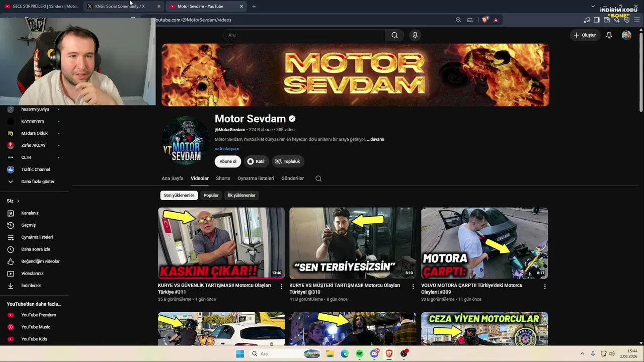Open Gönderiler channel tab
The height and width of the screenshot is (362, 644).
pos(292,178)
